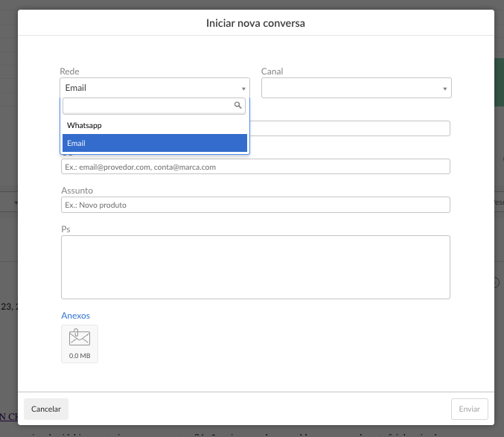This screenshot has width=504, height=437.
Task: Open the Anexos attachments link
Action: 75,316
